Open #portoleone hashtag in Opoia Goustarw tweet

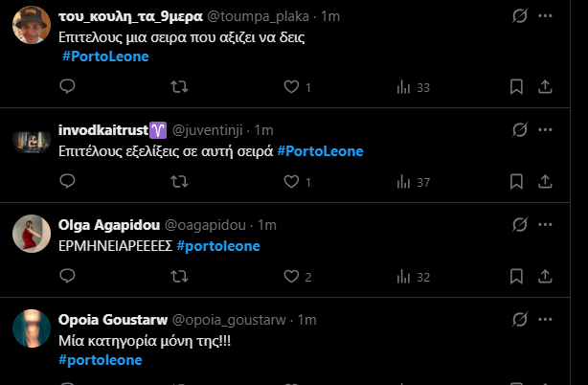(x=100, y=359)
